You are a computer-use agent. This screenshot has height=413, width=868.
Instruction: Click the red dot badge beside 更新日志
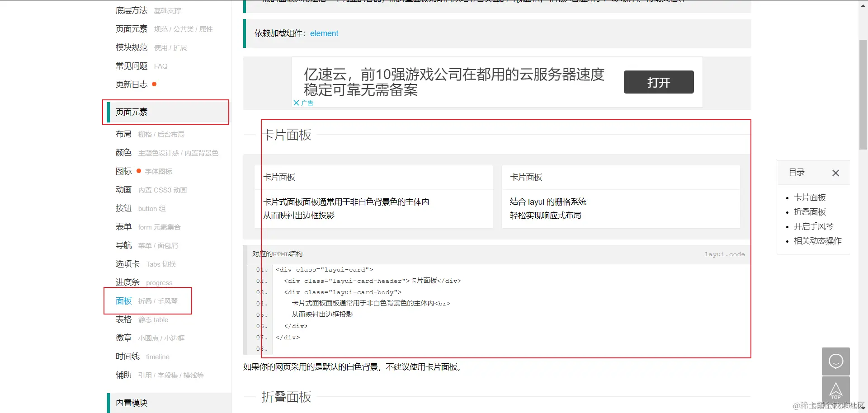pos(154,84)
